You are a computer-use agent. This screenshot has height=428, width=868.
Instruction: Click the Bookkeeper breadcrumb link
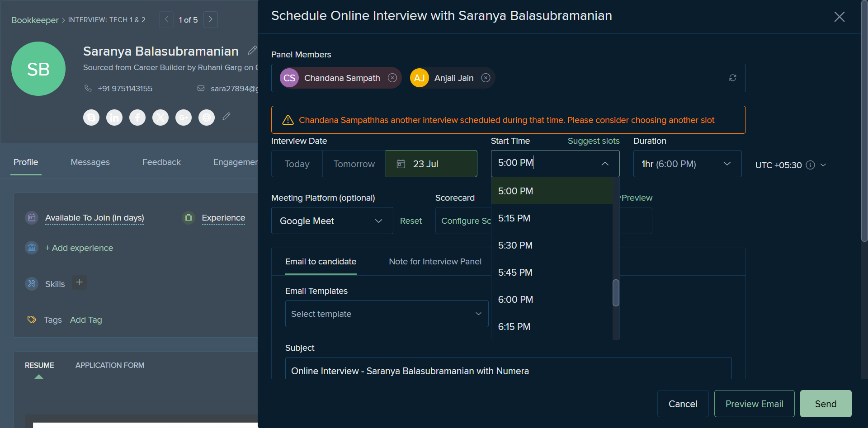[x=35, y=20]
